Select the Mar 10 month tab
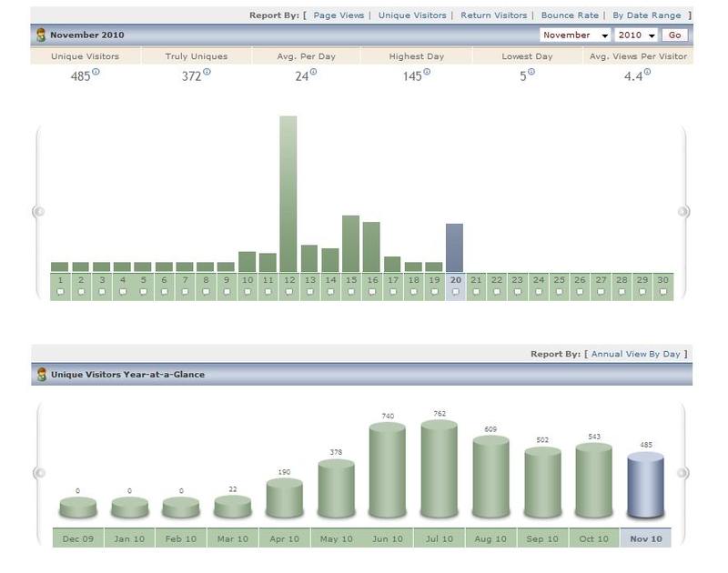 click(233, 538)
